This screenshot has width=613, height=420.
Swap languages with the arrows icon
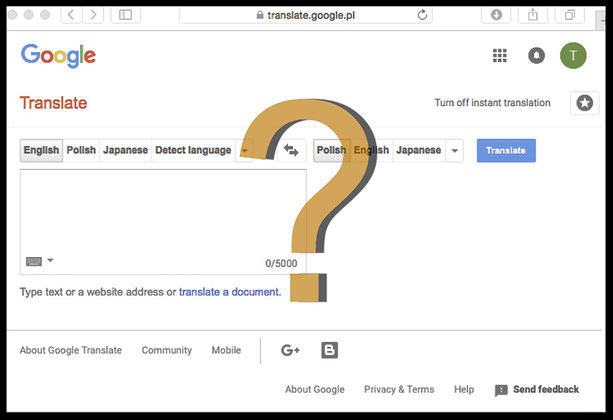coord(291,150)
